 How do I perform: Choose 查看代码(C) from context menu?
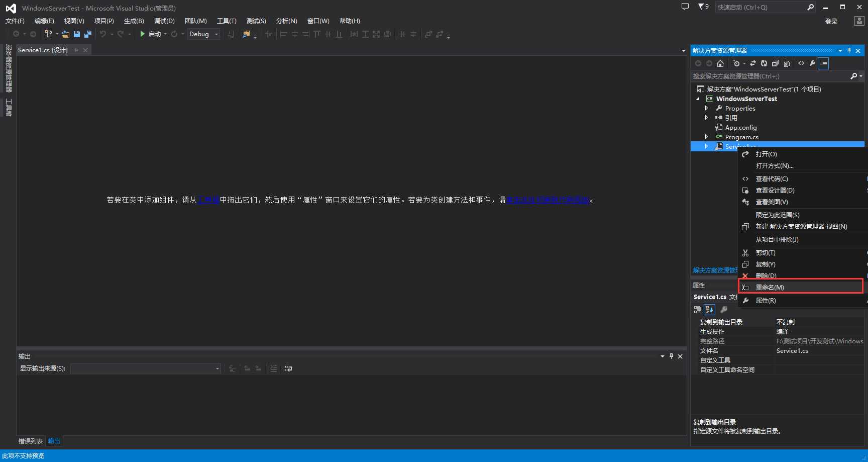tap(803, 178)
